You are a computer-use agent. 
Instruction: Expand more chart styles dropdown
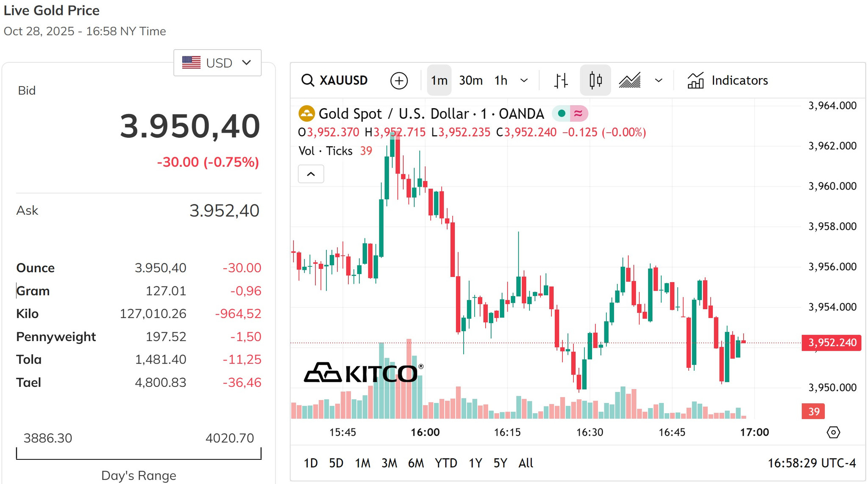[659, 81]
